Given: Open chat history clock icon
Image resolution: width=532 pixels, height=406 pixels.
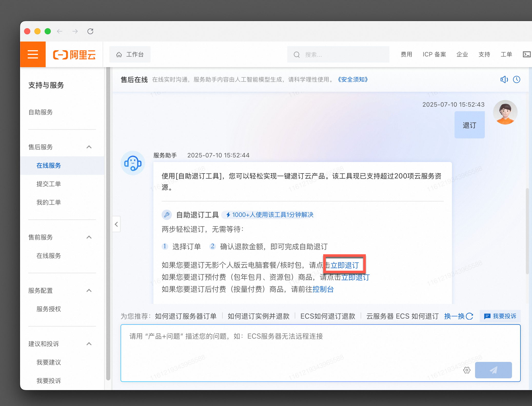Looking at the screenshot, I should (x=517, y=79).
